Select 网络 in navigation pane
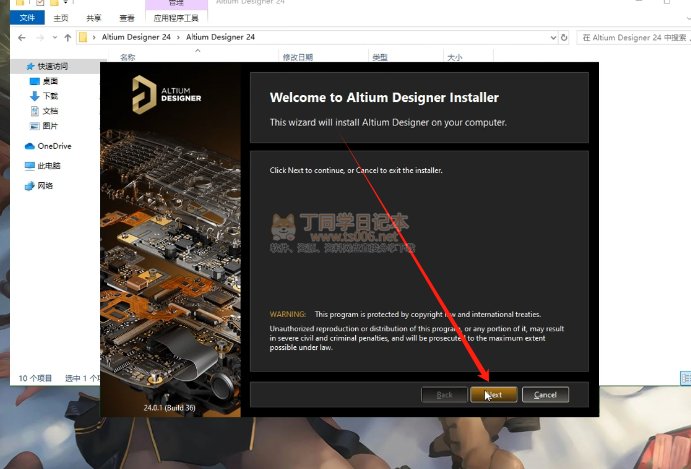 click(x=45, y=186)
